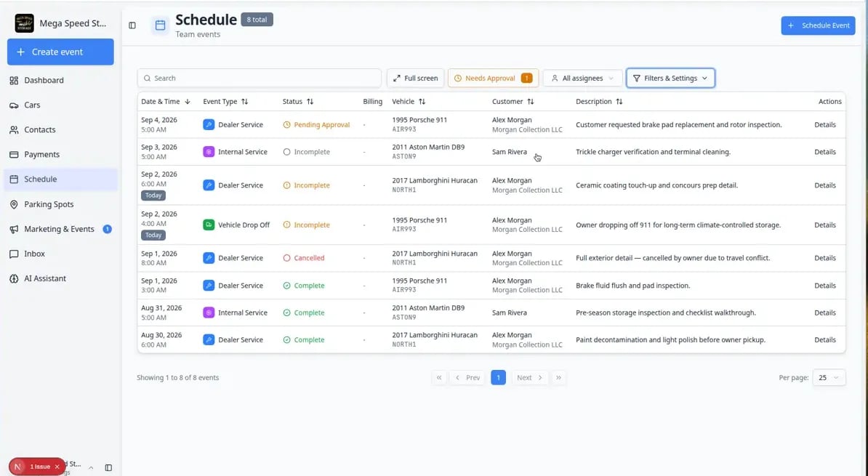Viewport: 868px width, 476px height.
Task: Dismiss the 1 Issue badge with X
Action: point(57,467)
